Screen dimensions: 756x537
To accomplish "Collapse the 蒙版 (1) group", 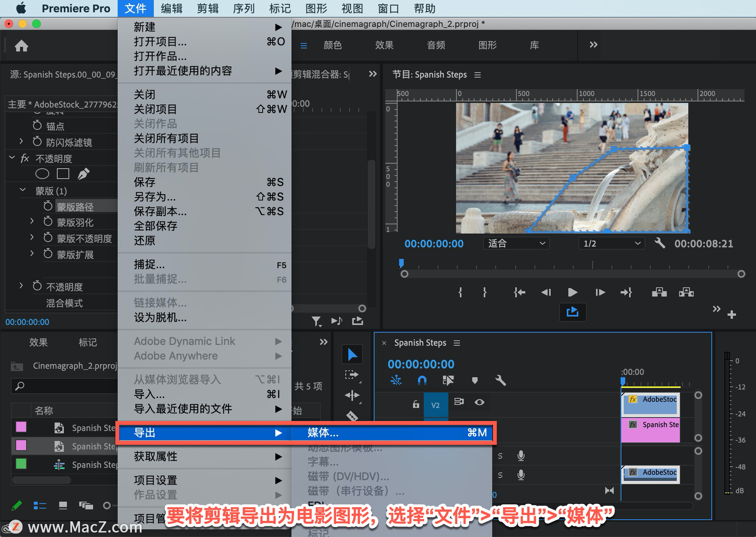I will [23, 190].
